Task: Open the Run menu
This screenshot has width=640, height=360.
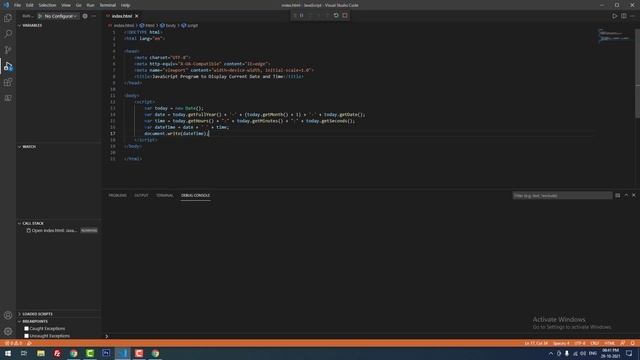Action: (90, 5)
